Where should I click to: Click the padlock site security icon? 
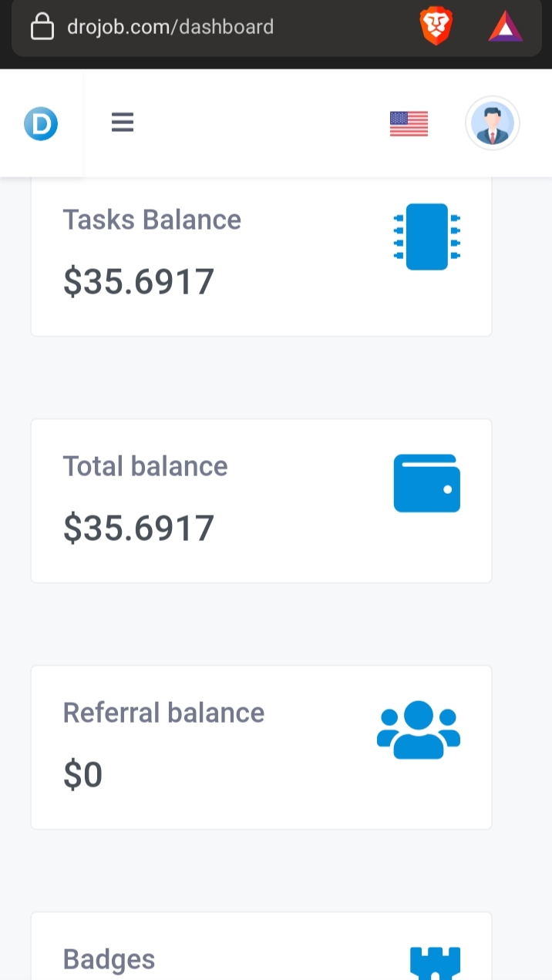tap(42, 27)
